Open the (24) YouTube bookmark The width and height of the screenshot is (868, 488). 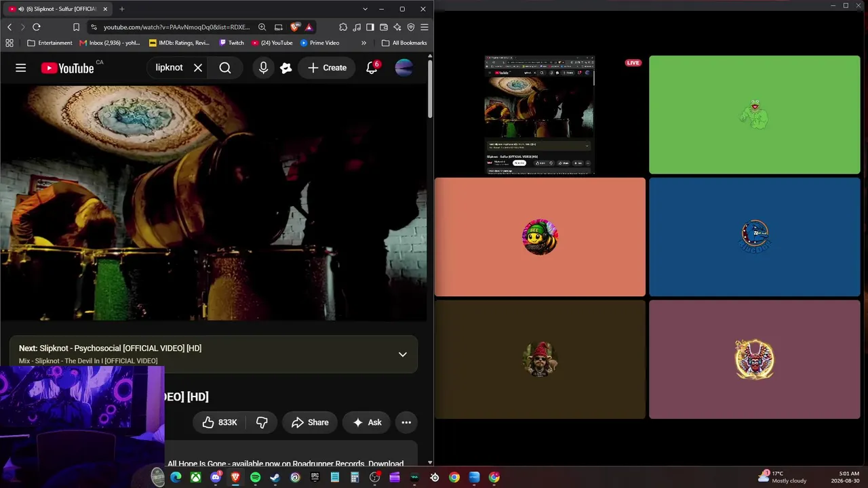point(272,43)
